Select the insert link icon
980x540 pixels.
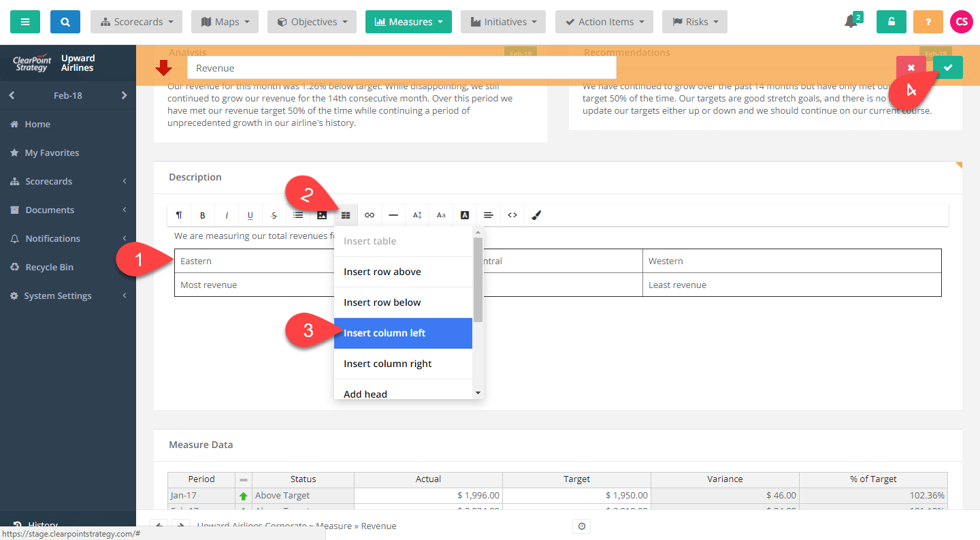[x=369, y=215]
